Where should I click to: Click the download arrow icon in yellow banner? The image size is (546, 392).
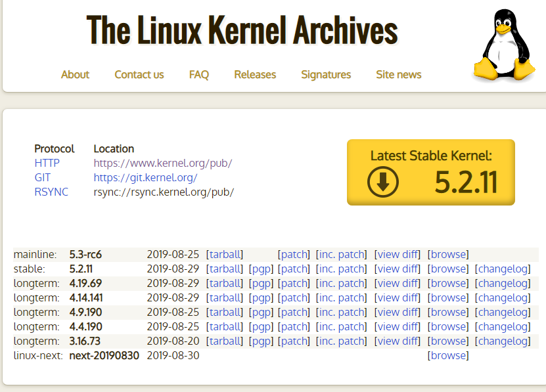click(x=382, y=182)
